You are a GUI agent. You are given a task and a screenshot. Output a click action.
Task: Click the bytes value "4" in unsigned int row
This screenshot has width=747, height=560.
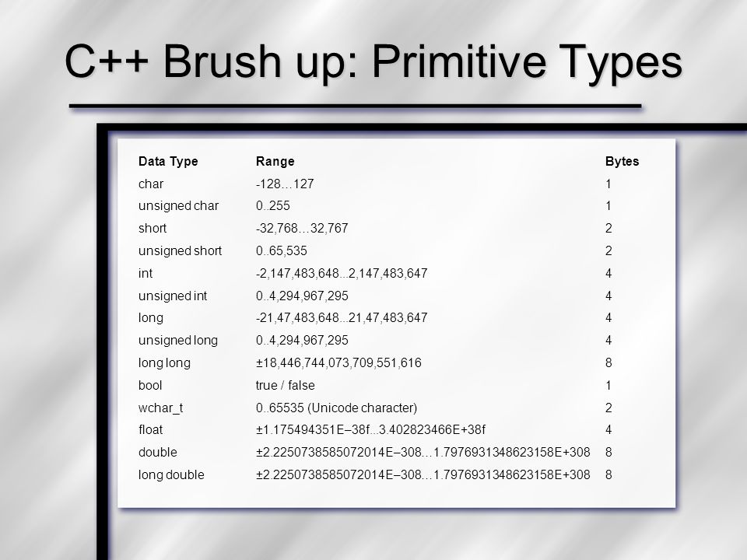608,296
